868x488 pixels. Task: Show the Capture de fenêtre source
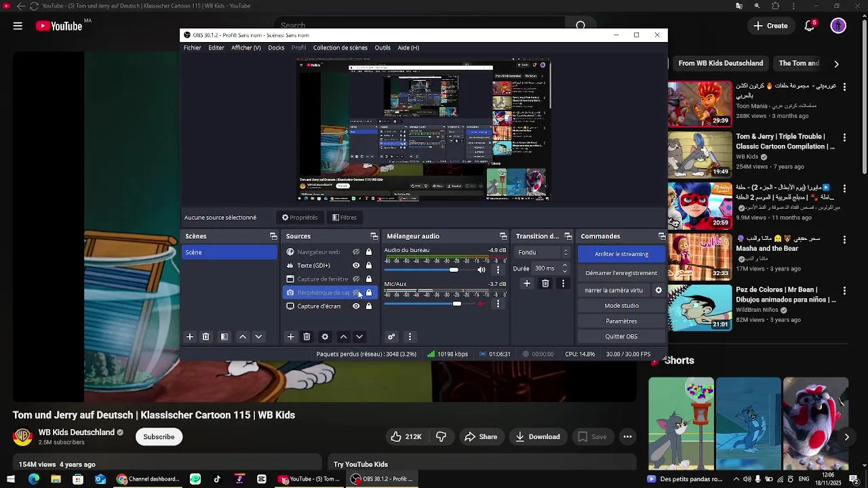point(356,279)
